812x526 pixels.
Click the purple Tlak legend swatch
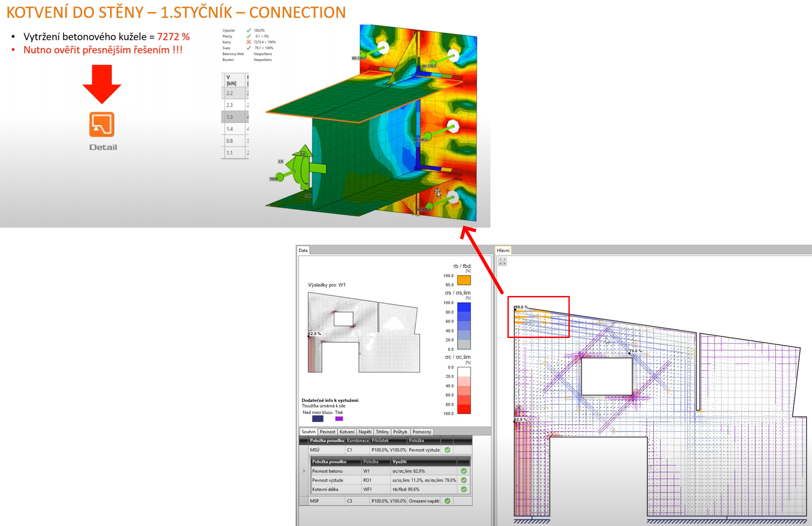(x=339, y=419)
